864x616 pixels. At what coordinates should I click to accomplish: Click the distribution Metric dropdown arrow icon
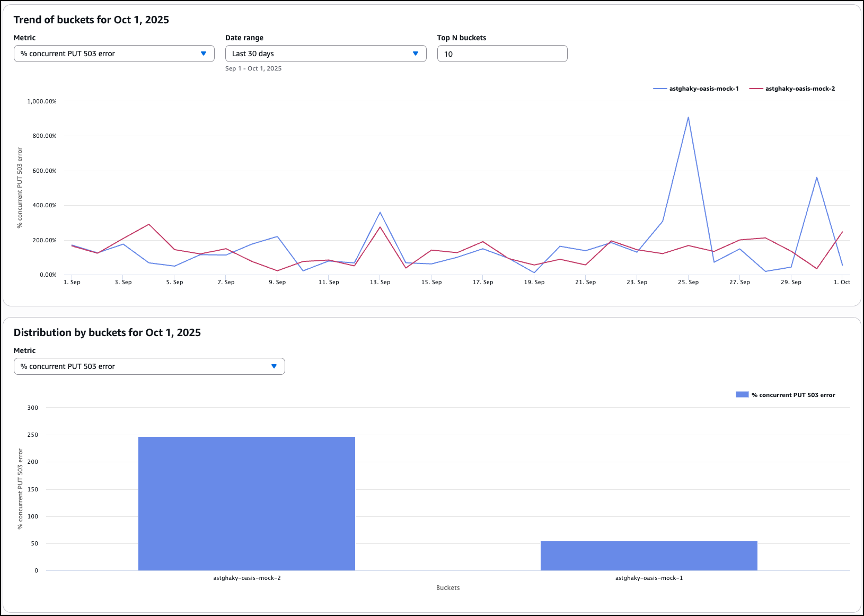pyautogui.click(x=274, y=366)
